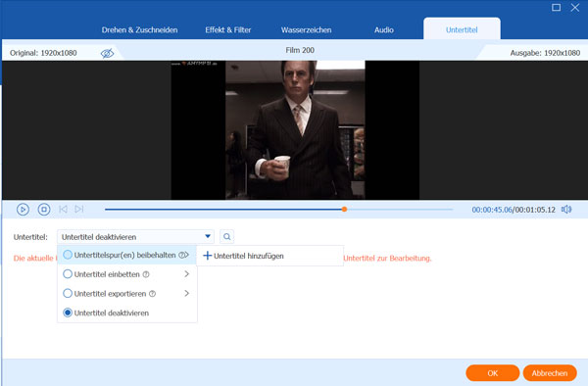Collapse the Untertitel dropdown arrow

(208, 236)
